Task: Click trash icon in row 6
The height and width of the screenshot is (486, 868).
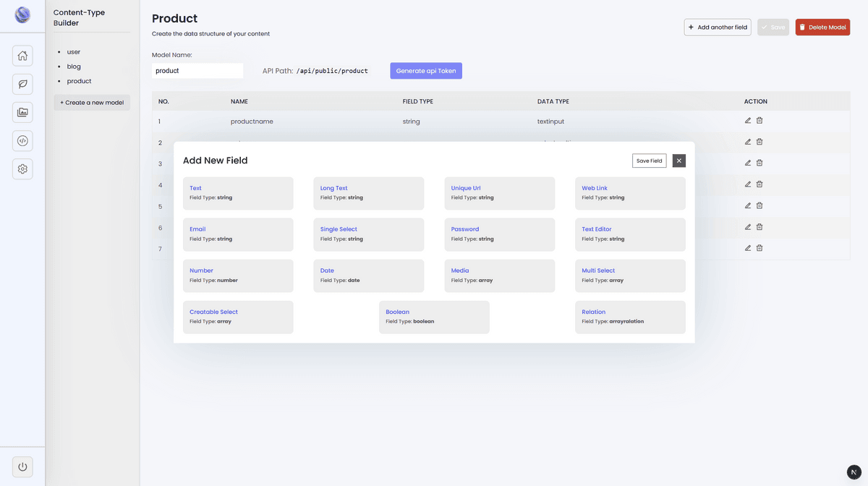Action: pos(759,226)
